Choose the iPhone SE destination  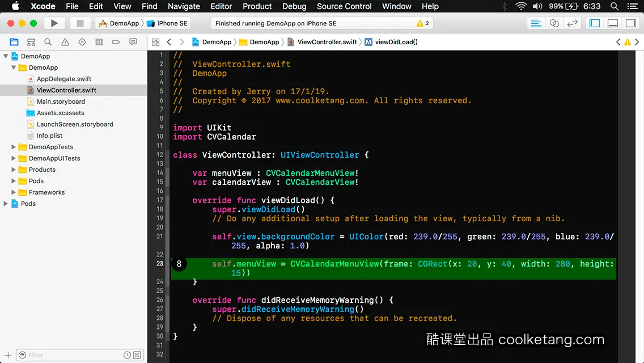tap(167, 23)
